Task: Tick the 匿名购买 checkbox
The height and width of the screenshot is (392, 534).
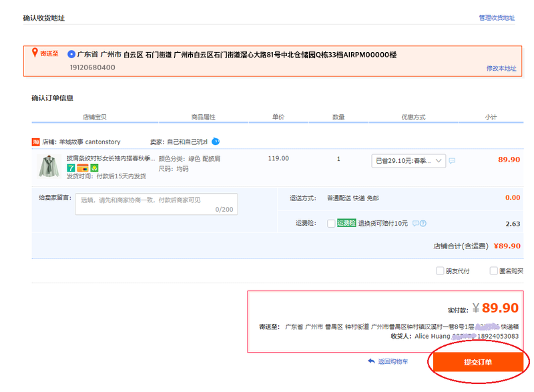Action: pos(494,271)
